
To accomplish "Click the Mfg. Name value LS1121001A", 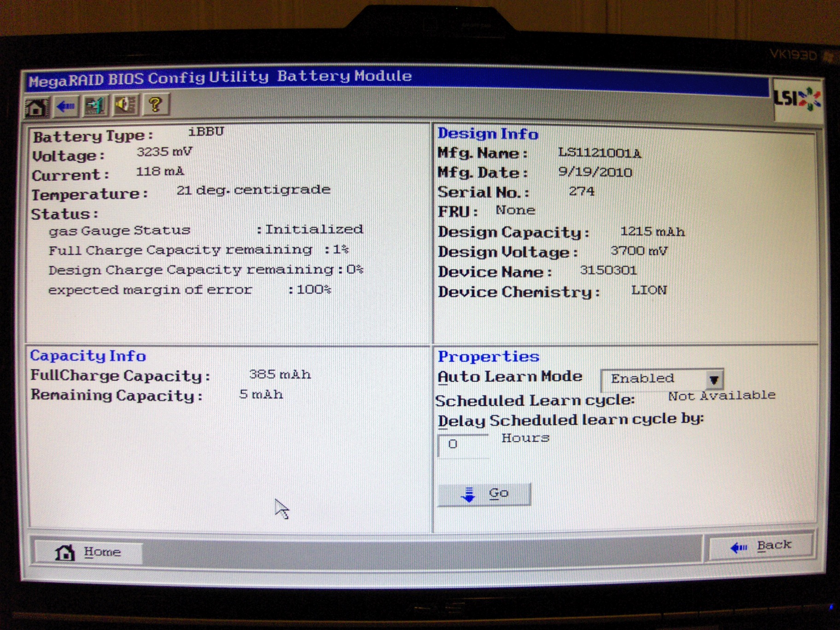I will click(x=599, y=153).
